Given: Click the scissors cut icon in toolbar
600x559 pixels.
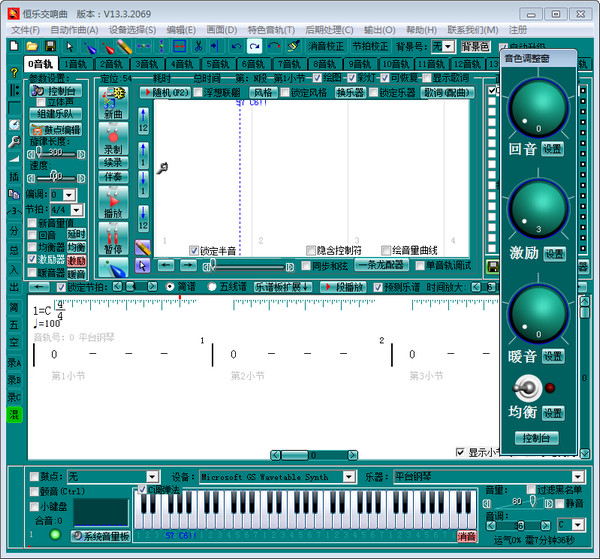Looking at the screenshot, I should point(199,47).
